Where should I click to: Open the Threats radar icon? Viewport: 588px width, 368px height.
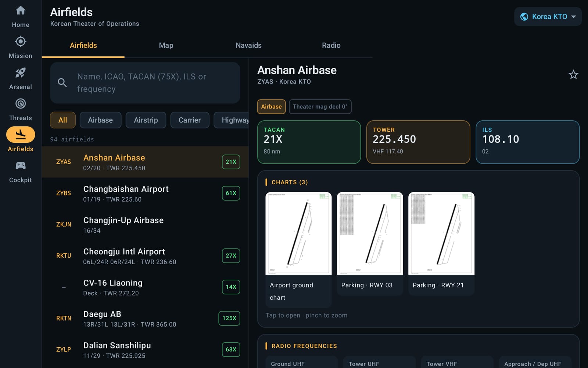coord(21,104)
